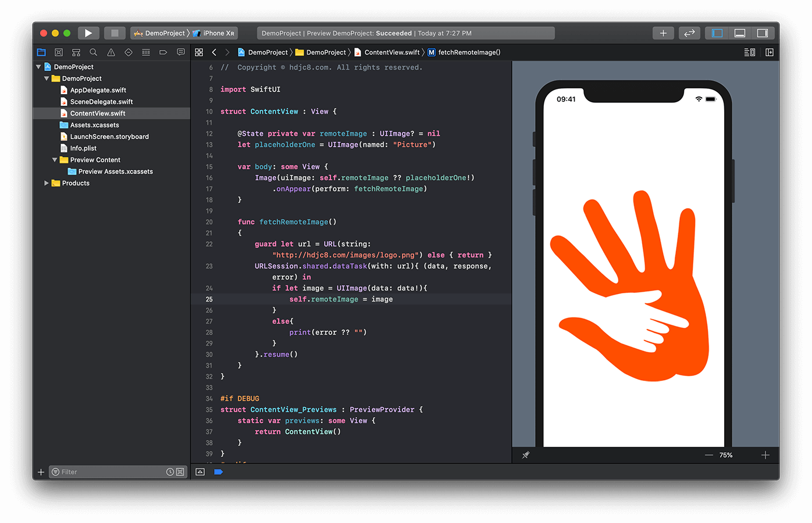Image resolution: width=812 pixels, height=523 pixels.
Task: Click line number 20 gutter
Action: pyautogui.click(x=209, y=222)
